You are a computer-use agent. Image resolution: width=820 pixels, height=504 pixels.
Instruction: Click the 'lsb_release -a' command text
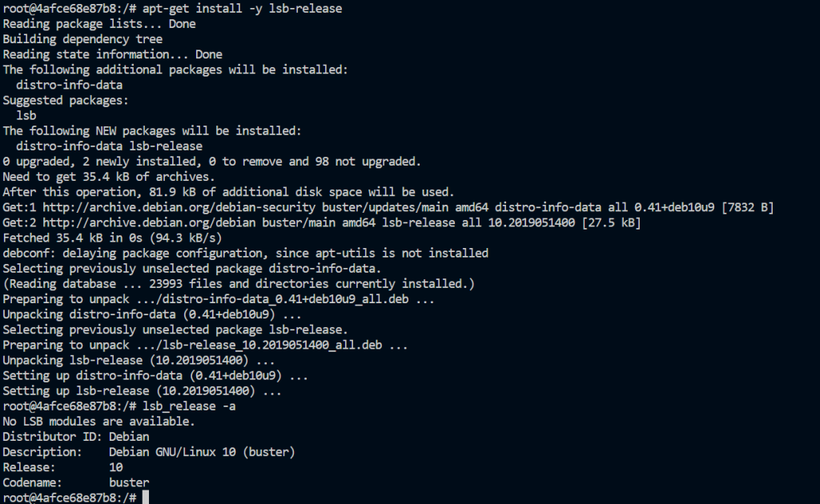[x=189, y=406]
